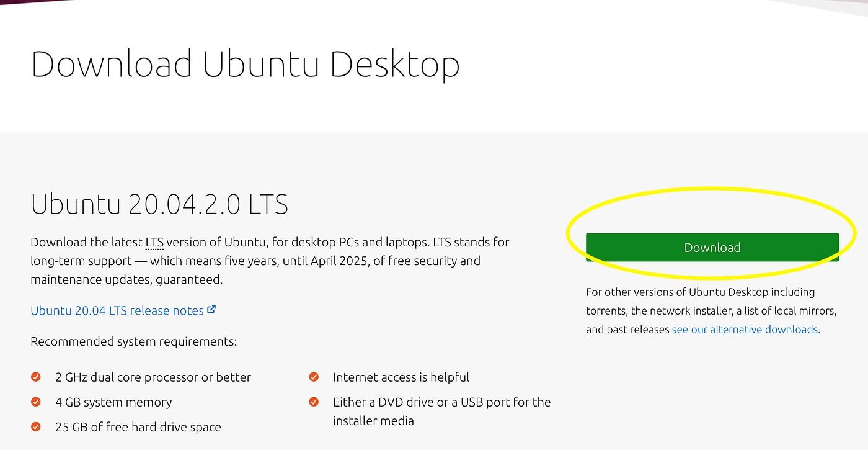This screenshot has height=450, width=868.
Task: Click the word "torrents" in the downloads paragraph
Action: (x=605, y=310)
